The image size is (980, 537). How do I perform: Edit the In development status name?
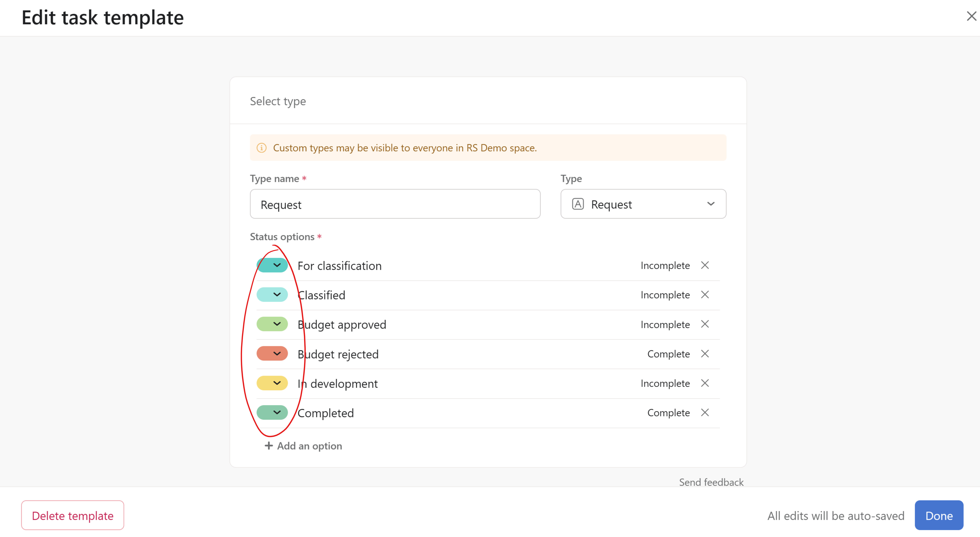pos(338,384)
